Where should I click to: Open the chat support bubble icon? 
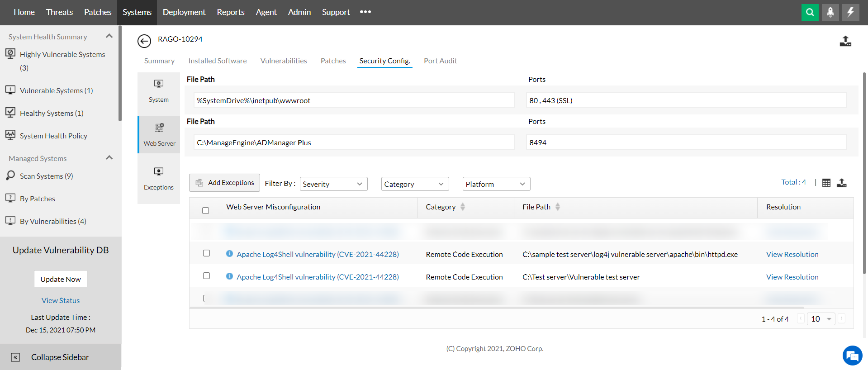click(x=852, y=356)
